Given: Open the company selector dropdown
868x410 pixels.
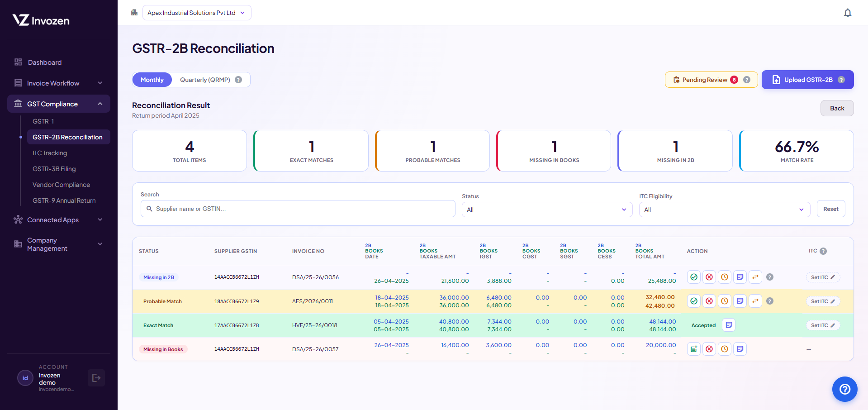Looking at the screenshot, I should [x=197, y=13].
